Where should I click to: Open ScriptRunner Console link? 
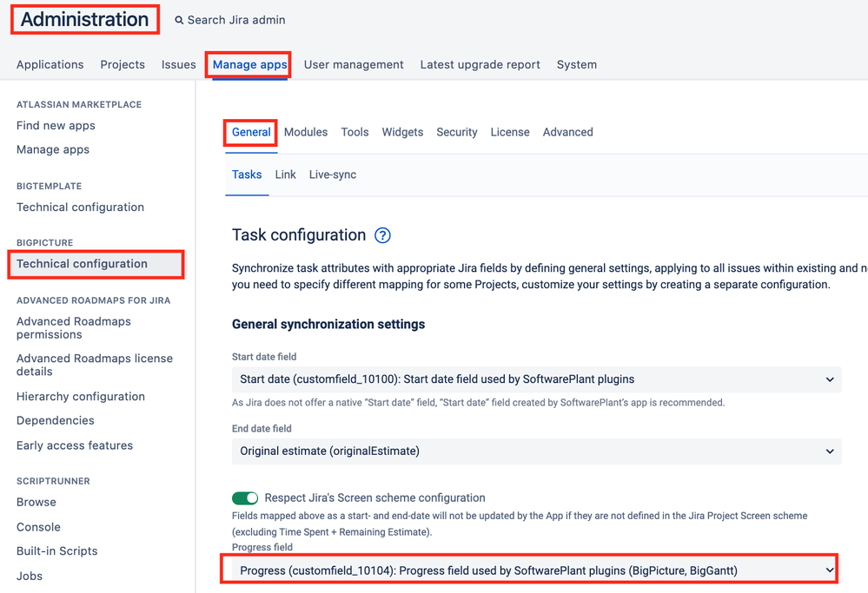39,527
